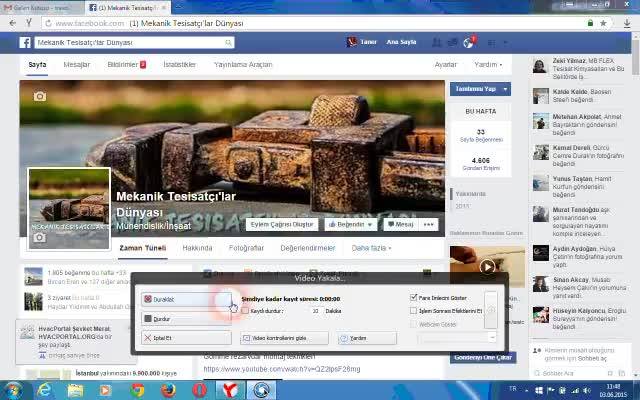The image size is (640, 400).
Task: Click the 'Durdur' stop button
Action: tap(187, 319)
